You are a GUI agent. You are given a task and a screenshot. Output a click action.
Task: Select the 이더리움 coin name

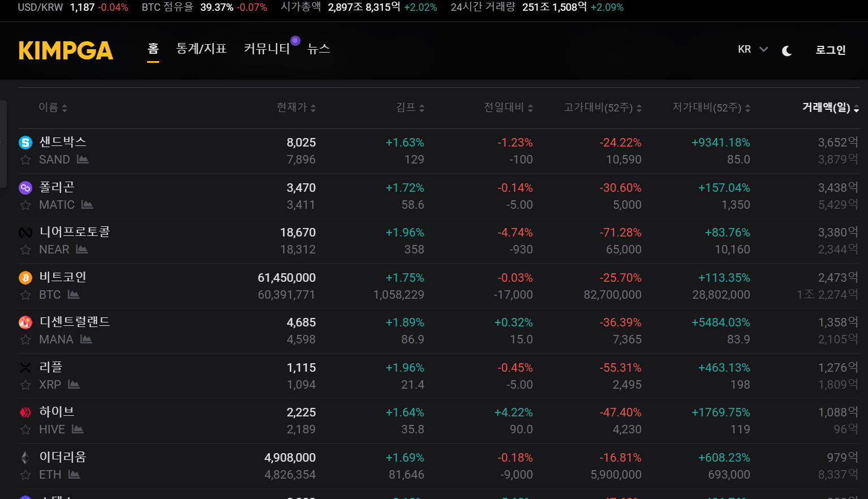point(63,457)
